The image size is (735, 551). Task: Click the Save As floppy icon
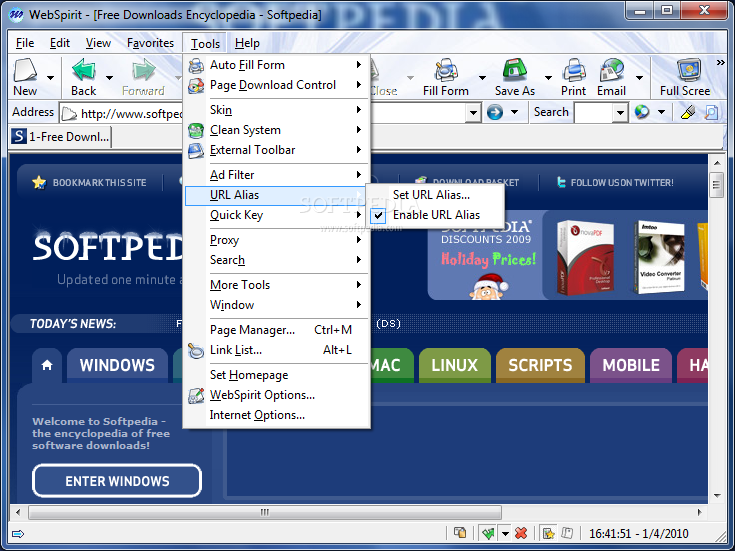(515, 70)
